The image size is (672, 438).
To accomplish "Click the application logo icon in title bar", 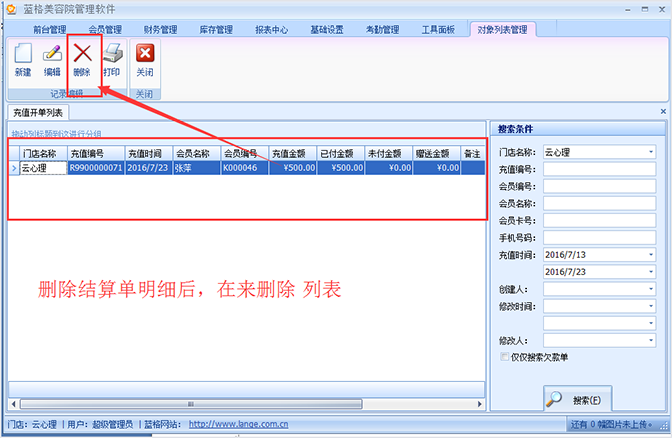I will [x=12, y=9].
